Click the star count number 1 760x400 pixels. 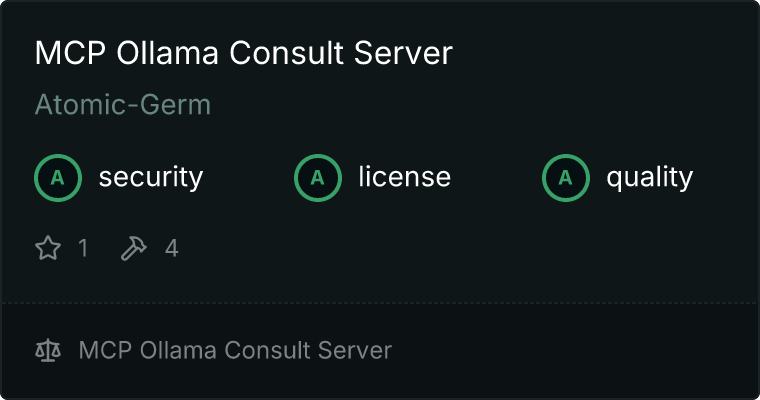pos(83,248)
